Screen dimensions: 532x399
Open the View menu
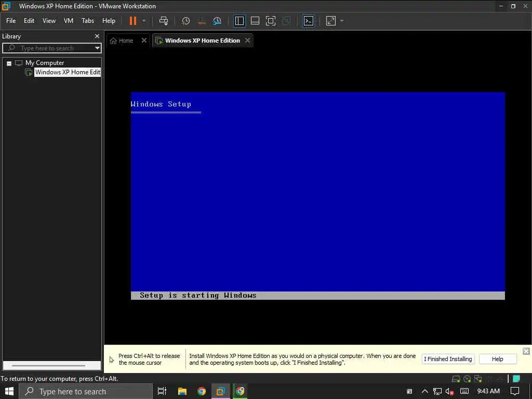pos(49,21)
